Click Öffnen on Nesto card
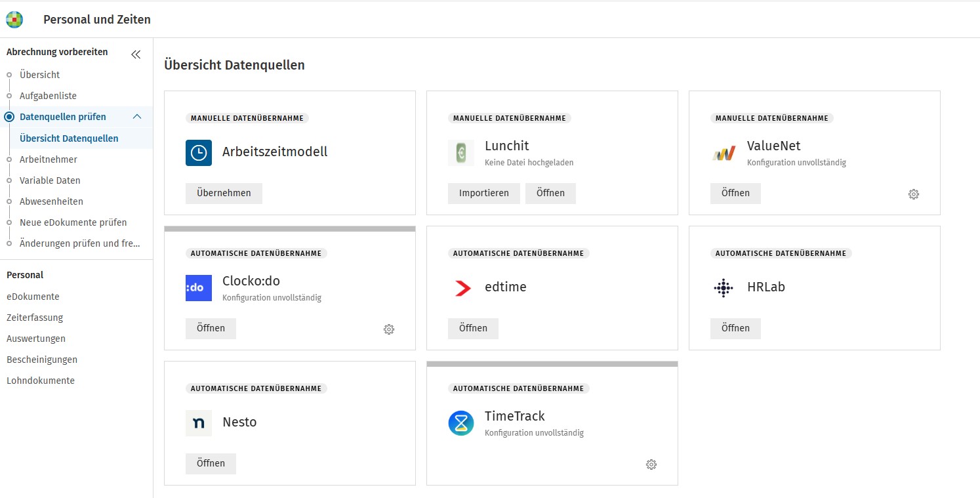The width and height of the screenshot is (980, 498). (x=211, y=464)
